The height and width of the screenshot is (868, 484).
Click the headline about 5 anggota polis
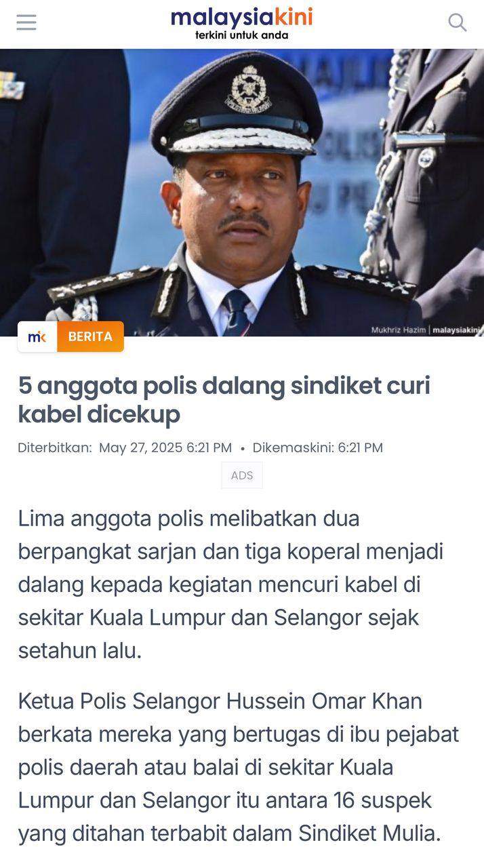(x=224, y=399)
